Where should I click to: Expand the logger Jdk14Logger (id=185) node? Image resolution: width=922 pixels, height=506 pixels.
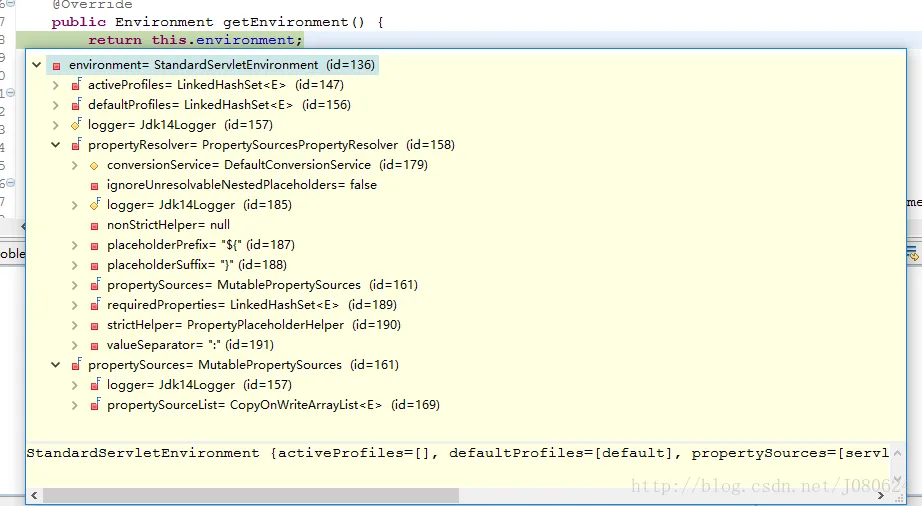74,205
